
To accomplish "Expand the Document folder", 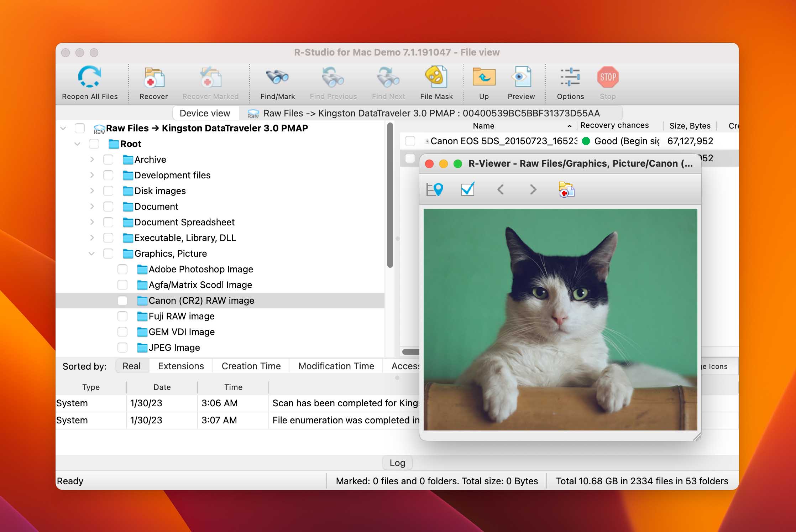I will [x=92, y=207].
